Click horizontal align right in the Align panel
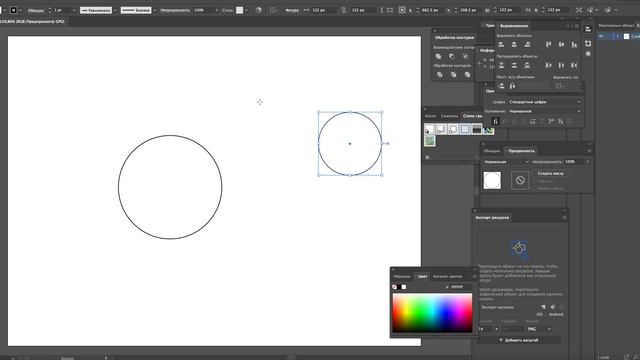Viewport: 640px width, 360px height. point(527,44)
